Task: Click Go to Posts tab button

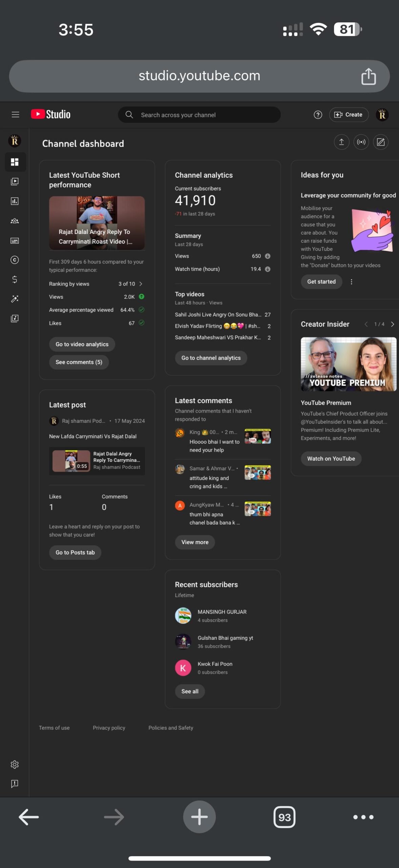Action: [x=75, y=553]
